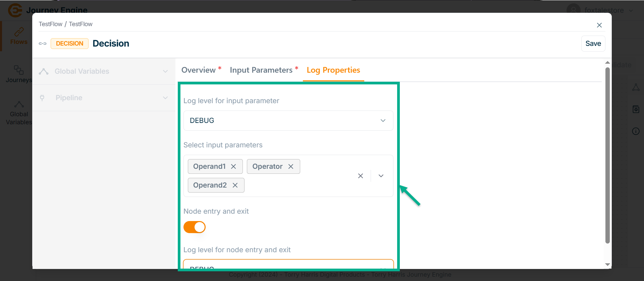Expand the Select input parameters dropdown arrow

(381, 176)
